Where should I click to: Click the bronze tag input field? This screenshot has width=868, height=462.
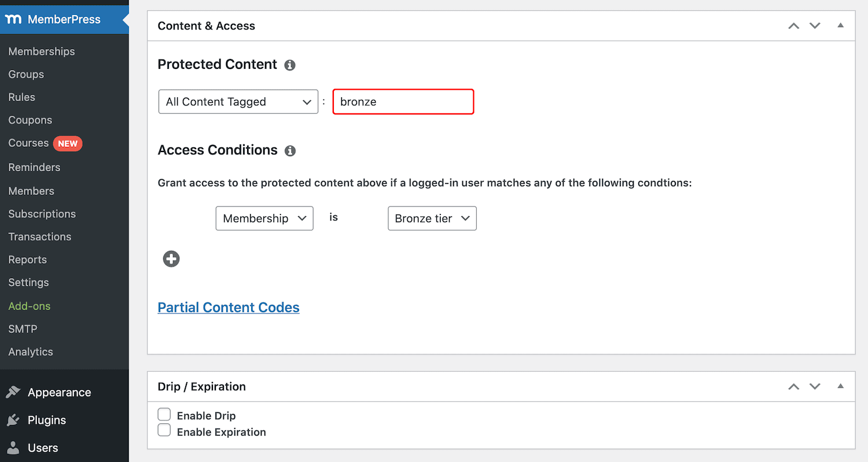pyautogui.click(x=403, y=102)
